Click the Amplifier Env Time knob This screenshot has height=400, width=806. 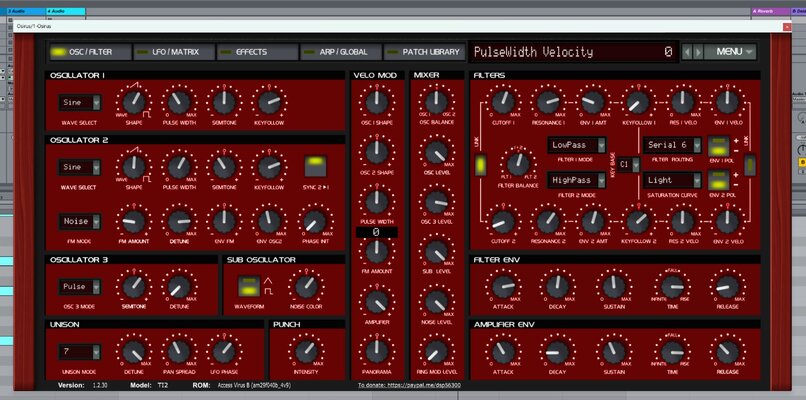(x=673, y=352)
